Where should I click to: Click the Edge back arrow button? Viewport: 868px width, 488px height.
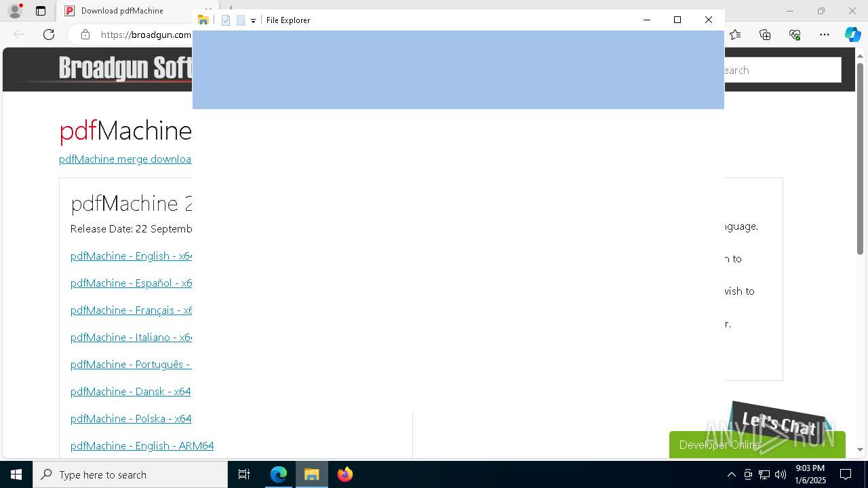coord(19,35)
